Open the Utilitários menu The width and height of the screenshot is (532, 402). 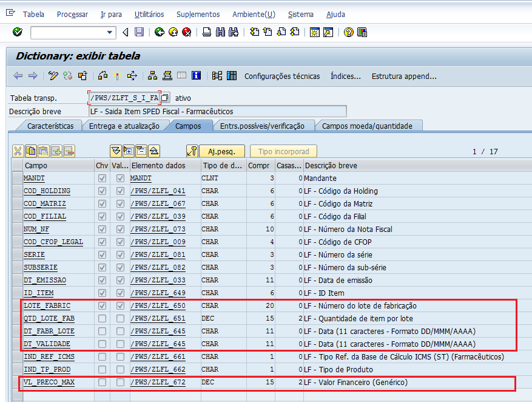(x=149, y=14)
